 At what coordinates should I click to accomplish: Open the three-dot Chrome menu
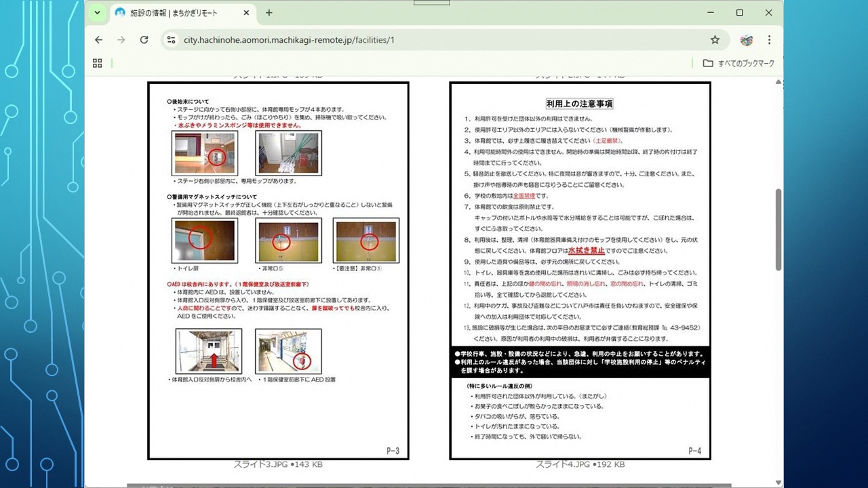(x=768, y=40)
